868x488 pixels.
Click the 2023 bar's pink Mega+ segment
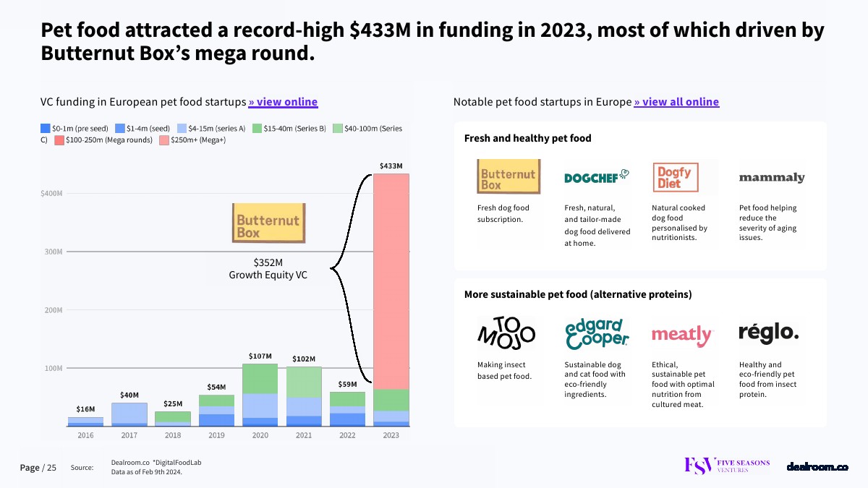(x=391, y=282)
